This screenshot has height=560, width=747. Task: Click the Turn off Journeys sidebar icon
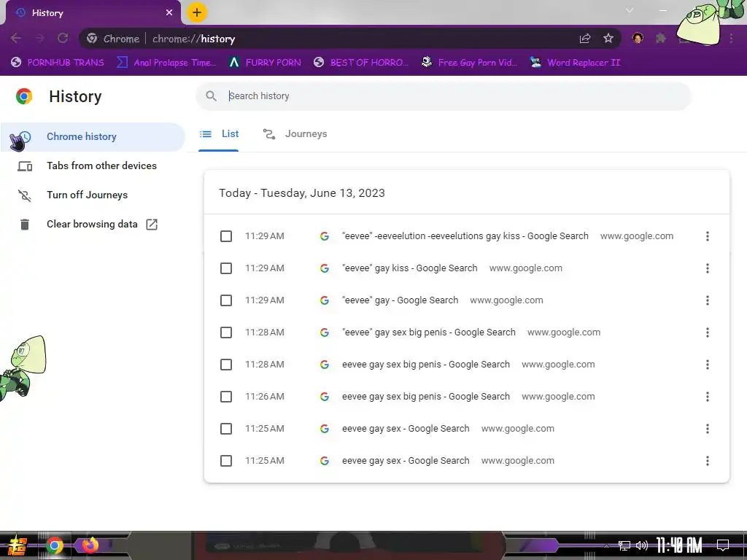[x=25, y=195]
